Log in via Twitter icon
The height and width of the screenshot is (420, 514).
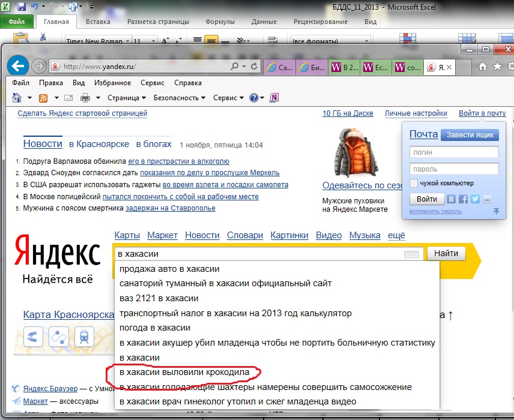(x=476, y=199)
